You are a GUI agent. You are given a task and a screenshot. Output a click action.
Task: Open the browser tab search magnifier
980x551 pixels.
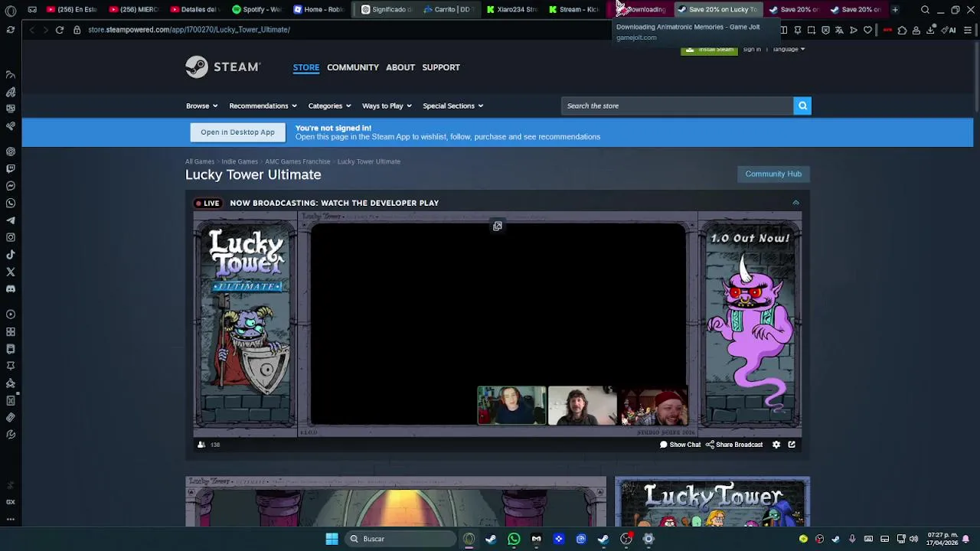(925, 10)
